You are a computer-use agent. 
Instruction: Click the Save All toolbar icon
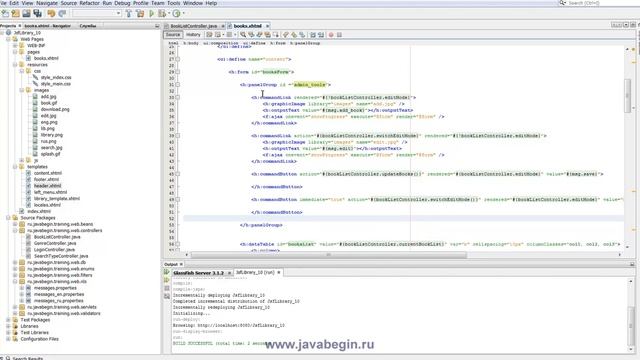pos(38,13)
